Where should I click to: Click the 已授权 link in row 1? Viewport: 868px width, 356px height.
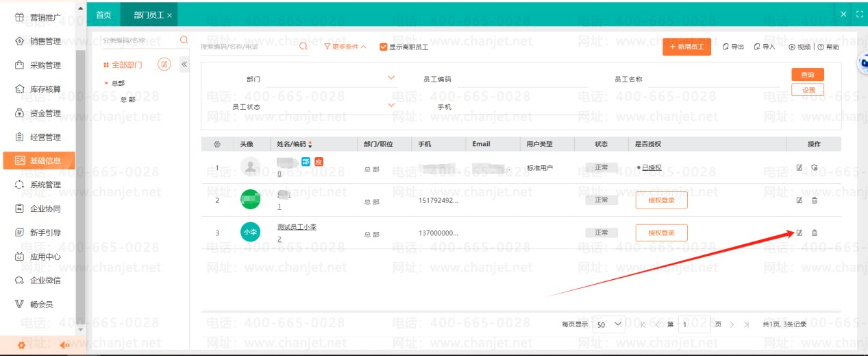pyautogui.click(x=652, y=167)
